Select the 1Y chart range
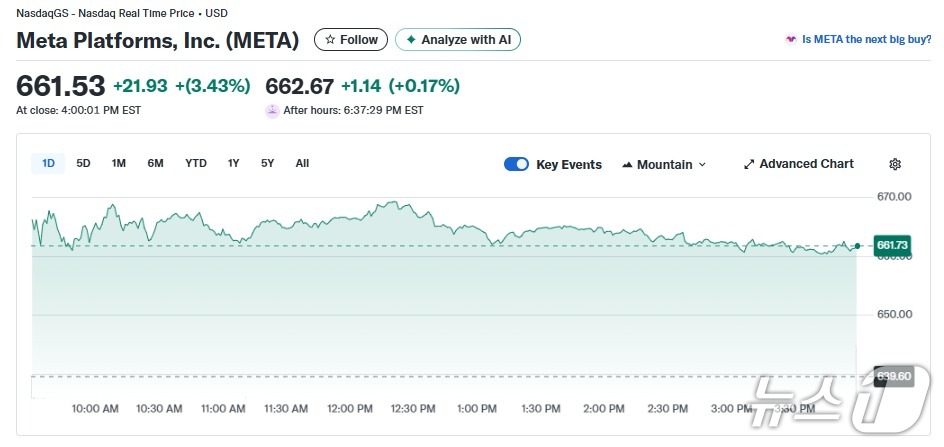Screen dimensions: 944x447 pos(233,163)
